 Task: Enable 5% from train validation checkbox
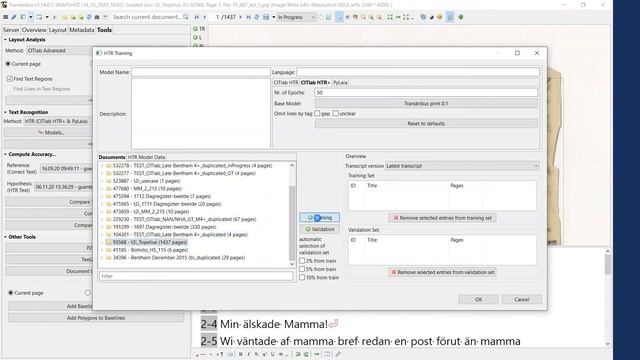click(302, 269)
